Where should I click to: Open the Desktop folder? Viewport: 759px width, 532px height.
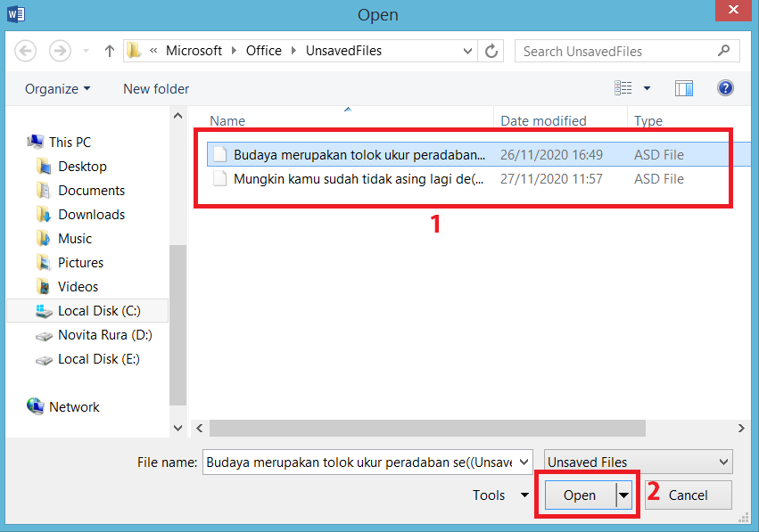point(71,167)
